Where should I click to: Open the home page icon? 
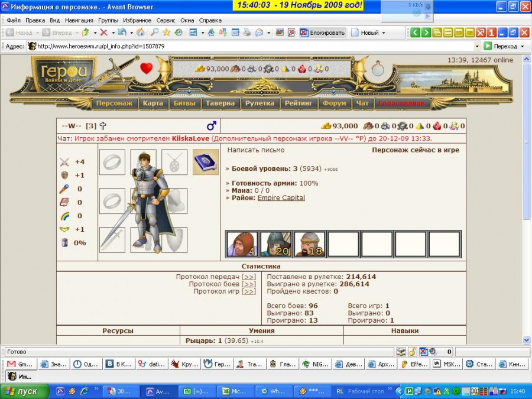(x=141, y=33)
